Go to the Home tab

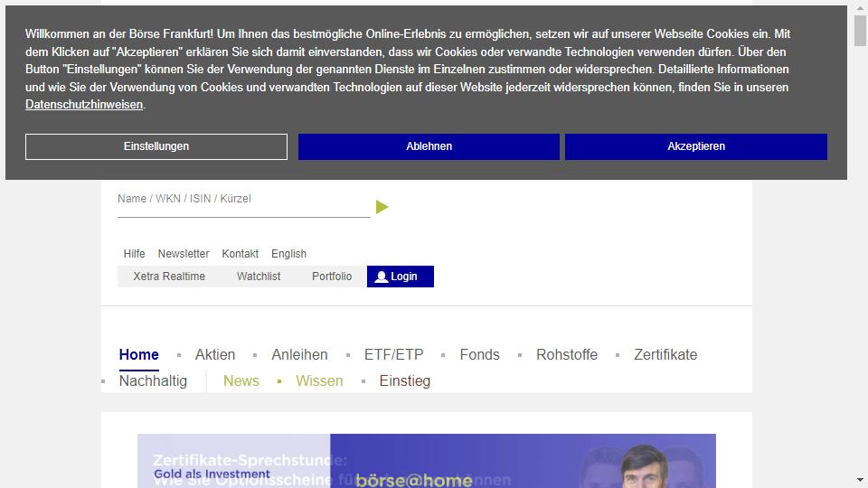(x=139, y=354)
